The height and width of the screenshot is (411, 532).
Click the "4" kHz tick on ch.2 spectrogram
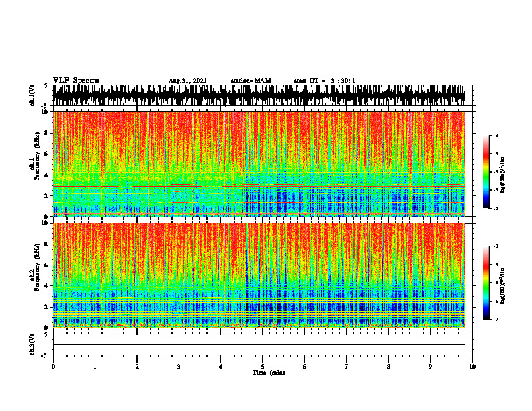coord(46,286)
